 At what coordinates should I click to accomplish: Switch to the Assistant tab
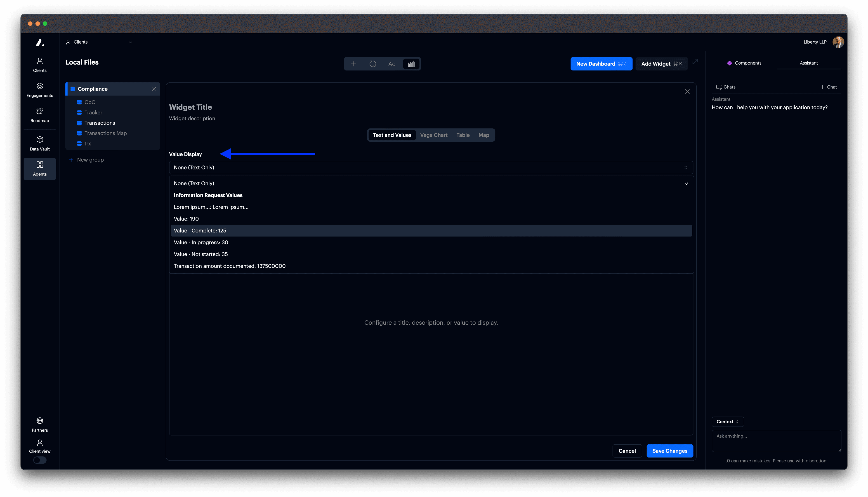coord(809,63)
